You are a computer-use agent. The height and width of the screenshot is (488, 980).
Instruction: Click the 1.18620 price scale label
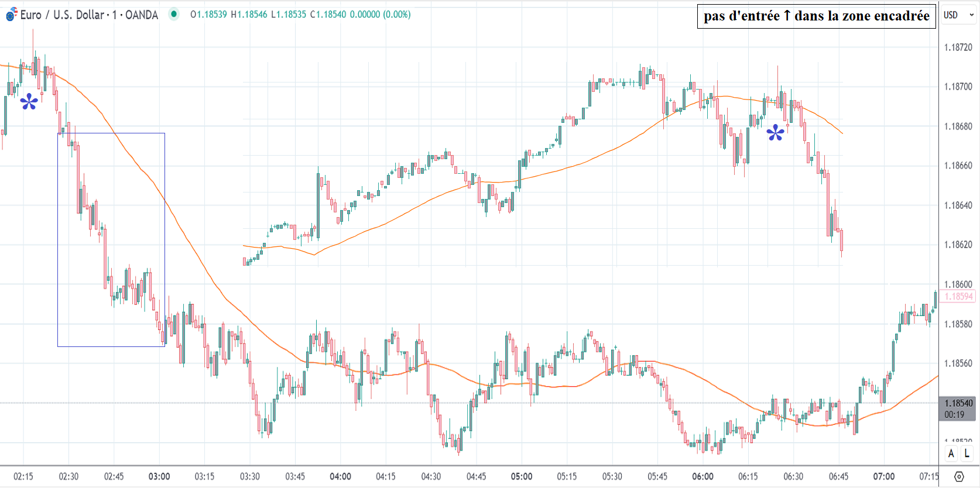pyautogui.click(x=958, y=245)
